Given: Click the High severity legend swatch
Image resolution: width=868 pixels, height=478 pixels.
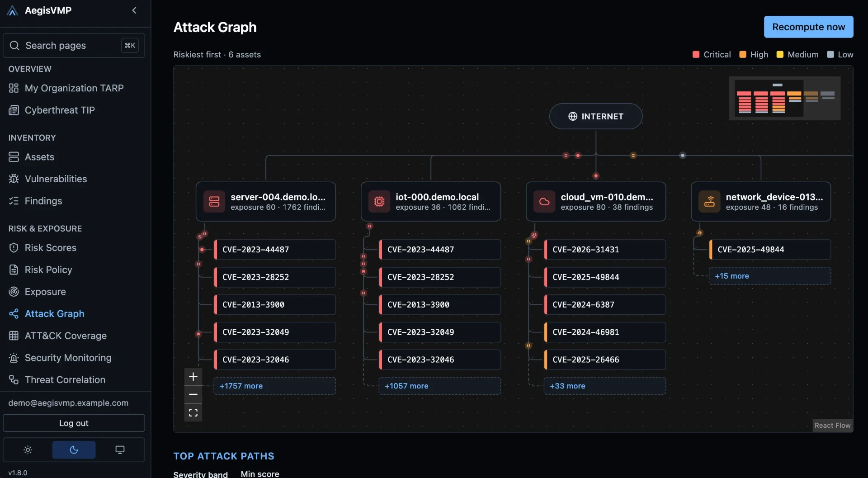Looking at the screenshot, I should (x=742, y=55).
